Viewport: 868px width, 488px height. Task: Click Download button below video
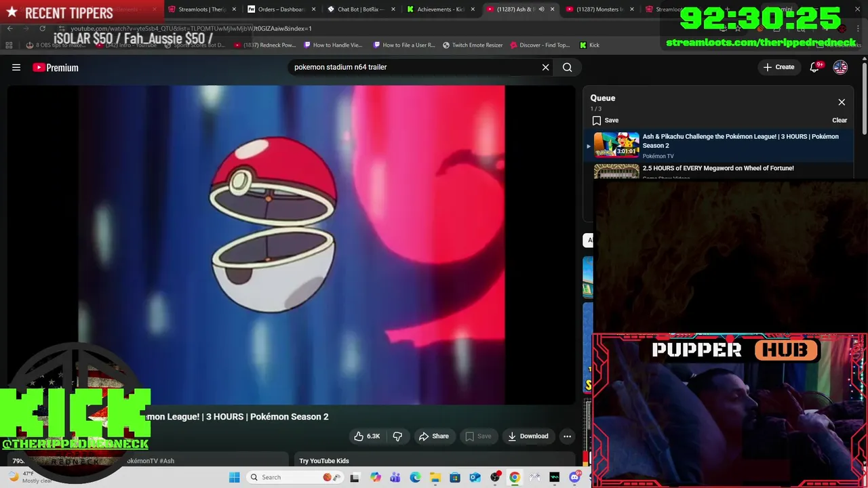(x=528, y=436)
